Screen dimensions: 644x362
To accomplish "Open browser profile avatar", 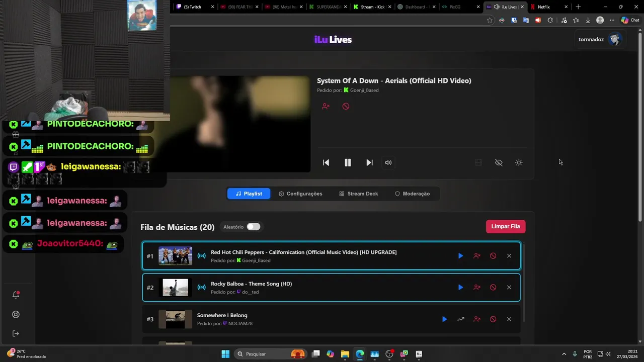I will click(x=600, y=20).
